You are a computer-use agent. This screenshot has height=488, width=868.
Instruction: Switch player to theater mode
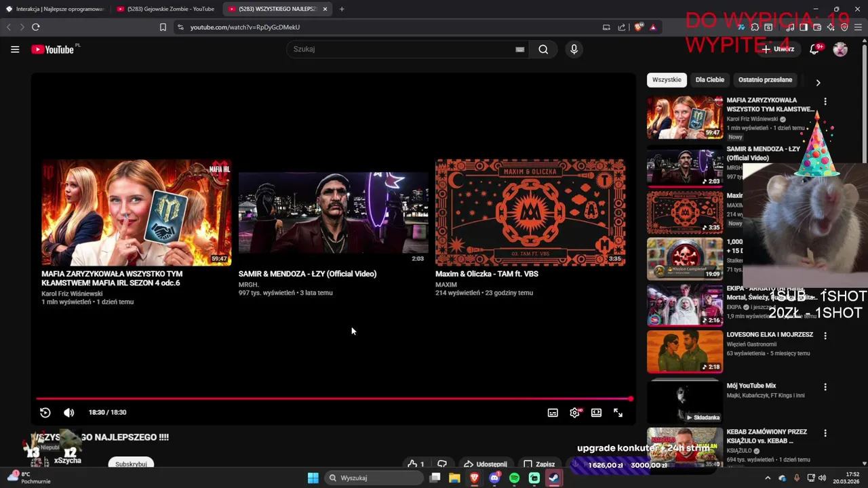pyautogui.click(x=596, y=413)
